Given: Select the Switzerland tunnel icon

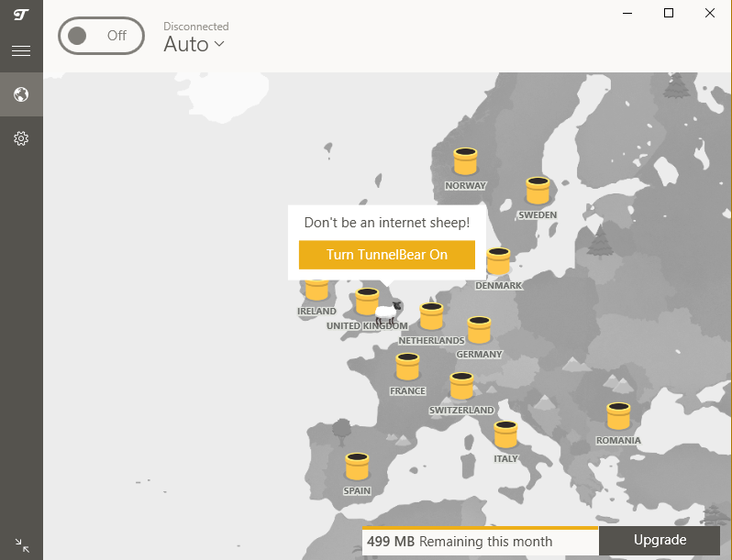Looking at the screenshot, I should click(x=461, y=386).
